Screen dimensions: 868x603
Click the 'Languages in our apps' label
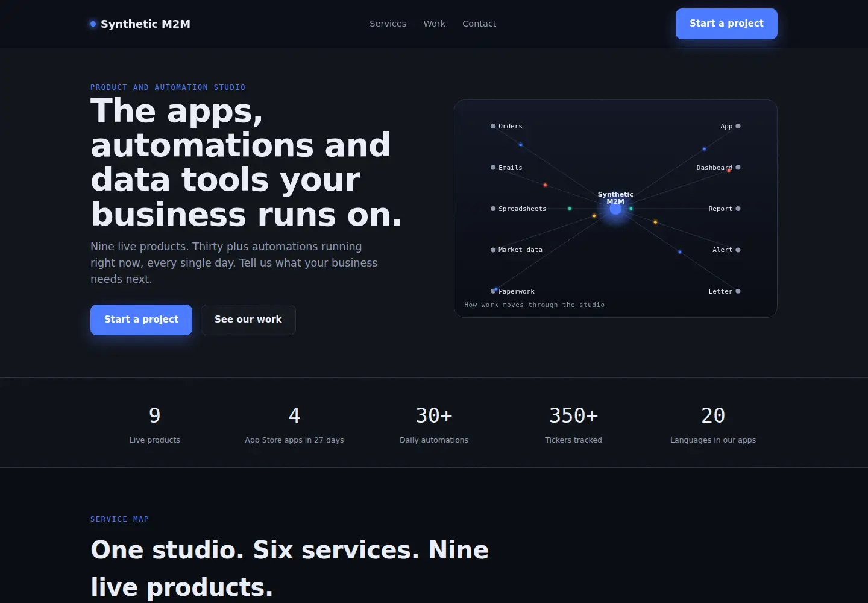tap(713, 440)
